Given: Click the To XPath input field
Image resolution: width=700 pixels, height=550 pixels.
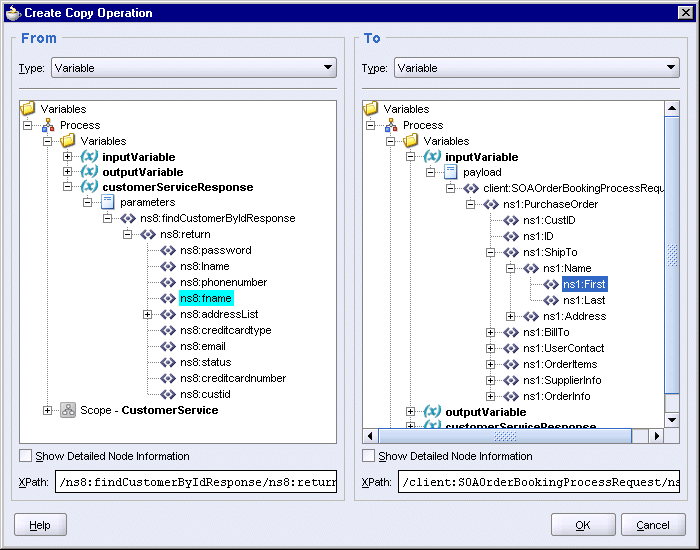Looking at the screenshot, I should pyautogui.click(x=539, y=481).
